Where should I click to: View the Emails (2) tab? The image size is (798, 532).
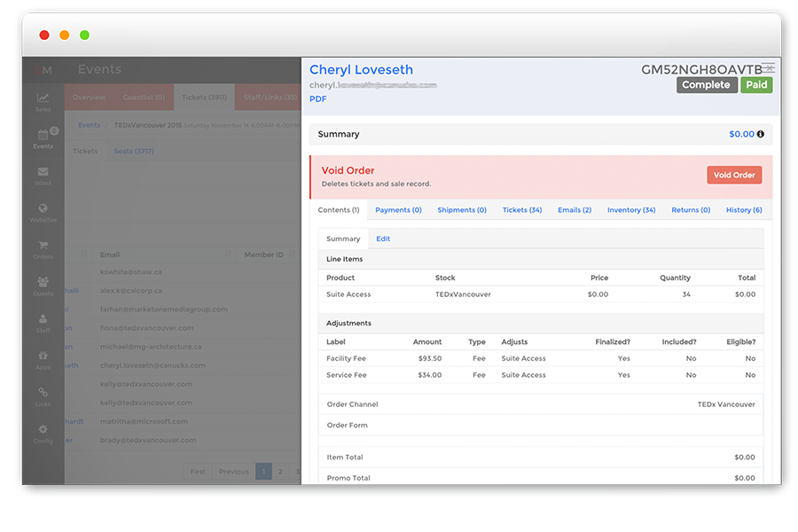[575, 210]
